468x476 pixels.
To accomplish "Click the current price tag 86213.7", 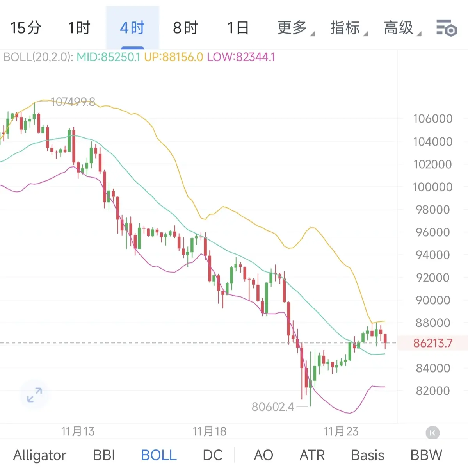I will (x=433, y=343).
